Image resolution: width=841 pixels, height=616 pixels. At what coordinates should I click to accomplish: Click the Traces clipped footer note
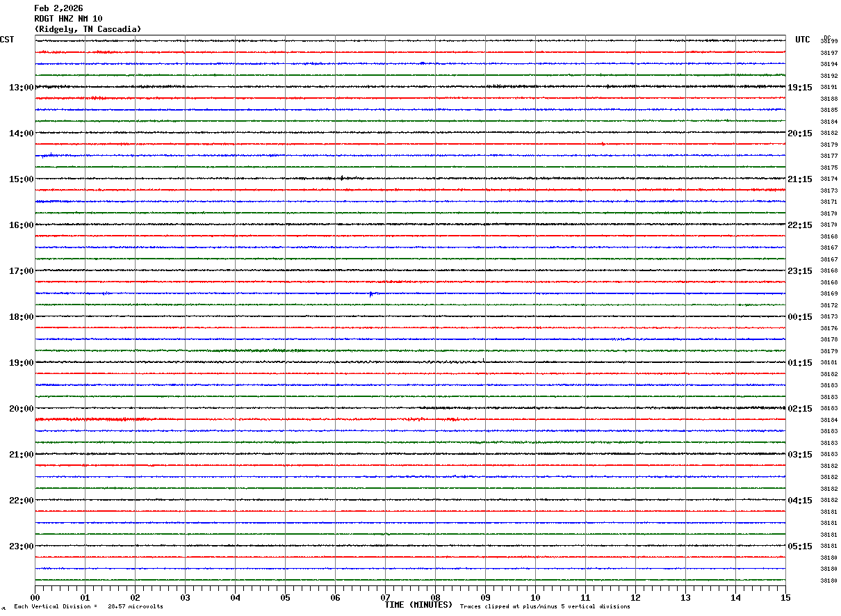[x=545, y=607]
